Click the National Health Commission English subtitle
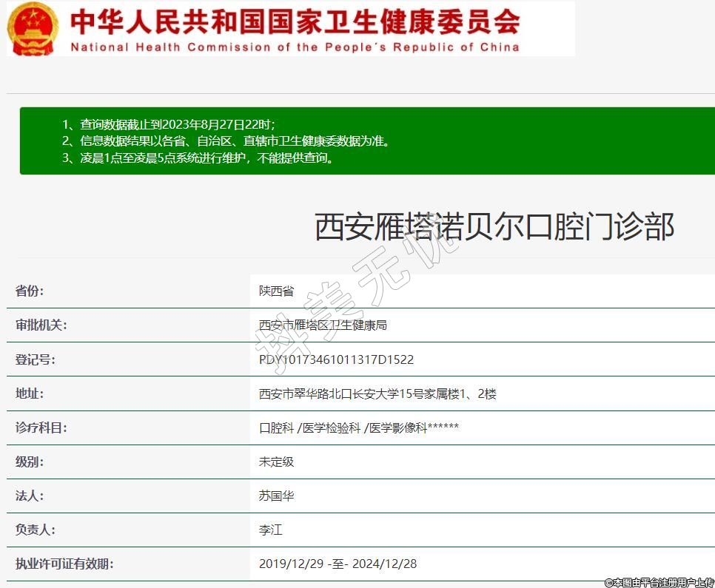 pyautogui.click(x=295, y=47)
